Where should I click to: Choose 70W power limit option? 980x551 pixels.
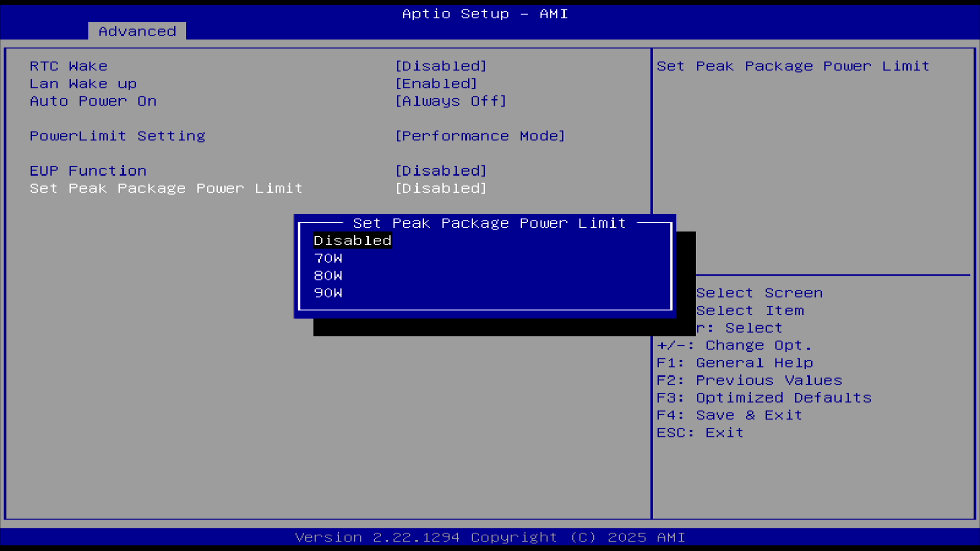pos(328,258)
